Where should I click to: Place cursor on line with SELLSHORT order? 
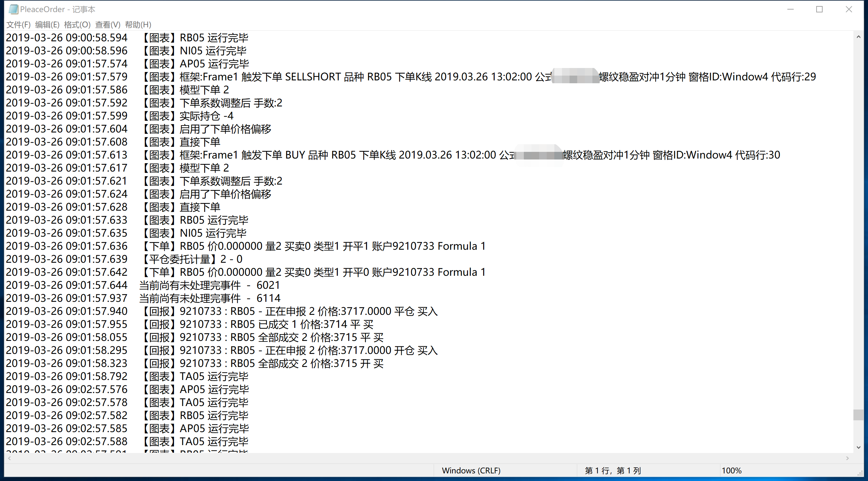[313, 77]
